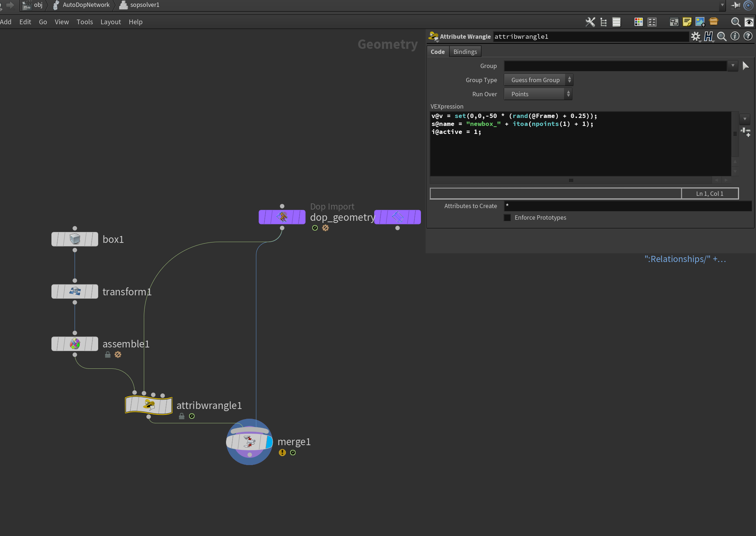This screenshot has width=756, height=536.
Task: Open the Layout menu
Action: tap(110, 22)
